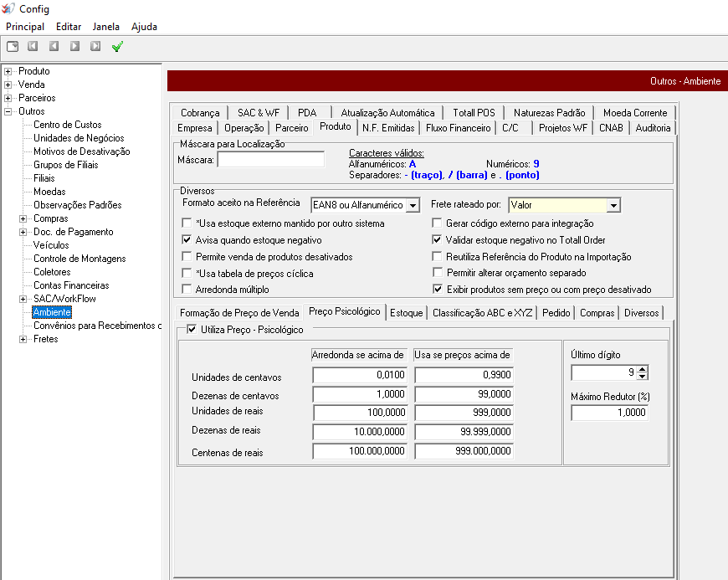Expand the Parceiros tree node

[x=8, y=99]
